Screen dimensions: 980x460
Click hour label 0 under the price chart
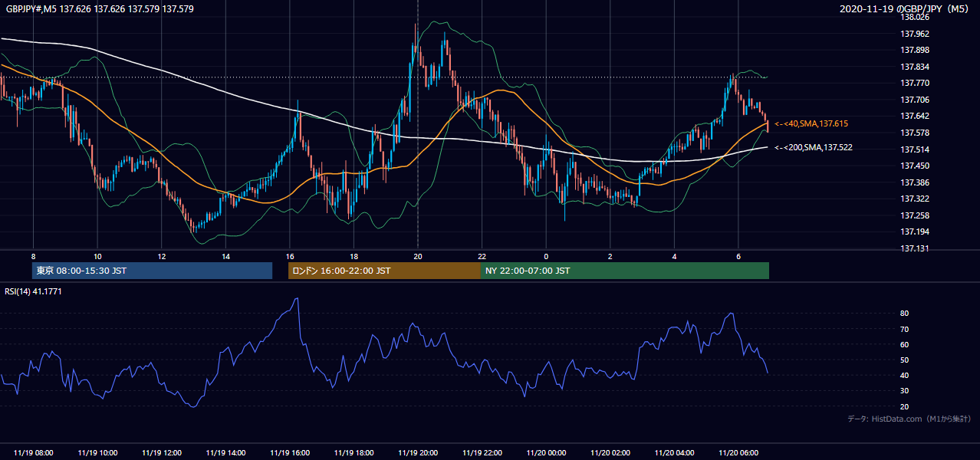[546, 256]
